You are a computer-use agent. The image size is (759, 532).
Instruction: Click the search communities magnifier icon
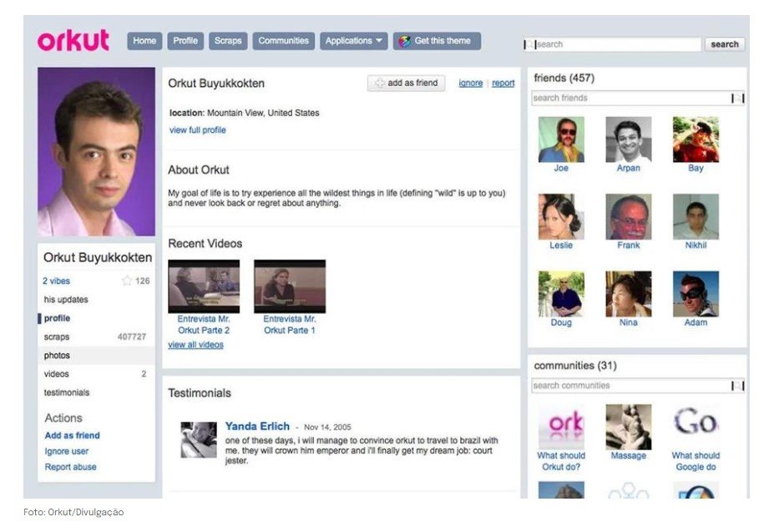click(x=737, y=386)
